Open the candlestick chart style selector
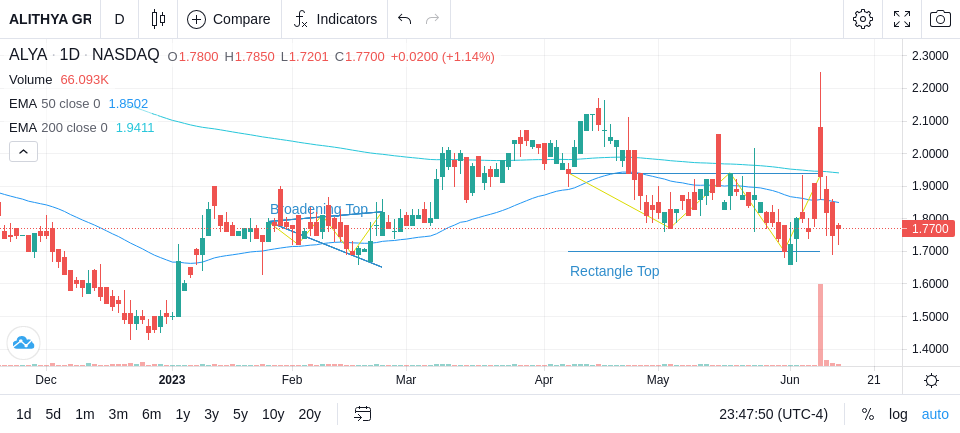 (158, 19)
